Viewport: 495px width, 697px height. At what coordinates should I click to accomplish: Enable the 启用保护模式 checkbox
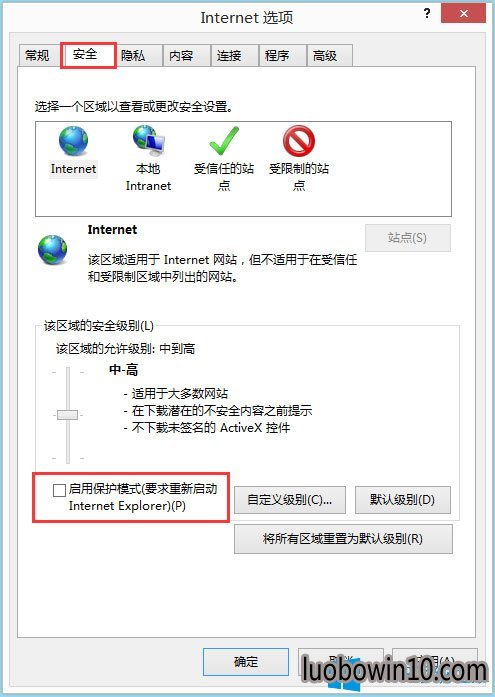click(59, 490)
